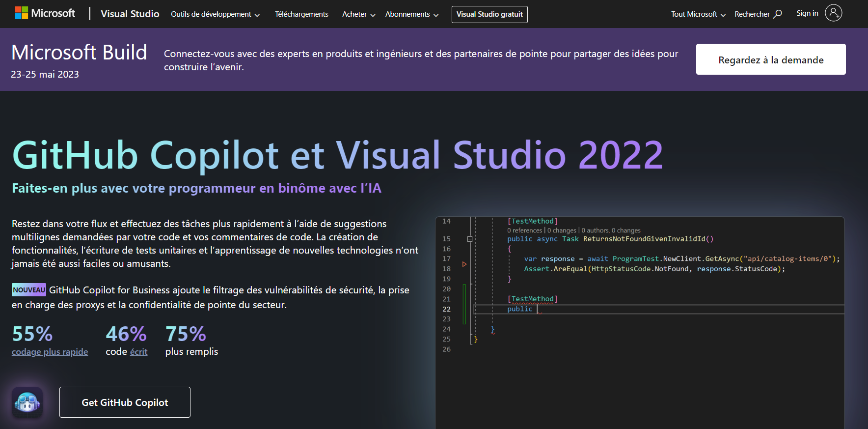The height and width of the screenshot is (429, 868).
Task: Click the ReturnsNotFoundGivenInvalidId method name
Action: coord(648,239)
